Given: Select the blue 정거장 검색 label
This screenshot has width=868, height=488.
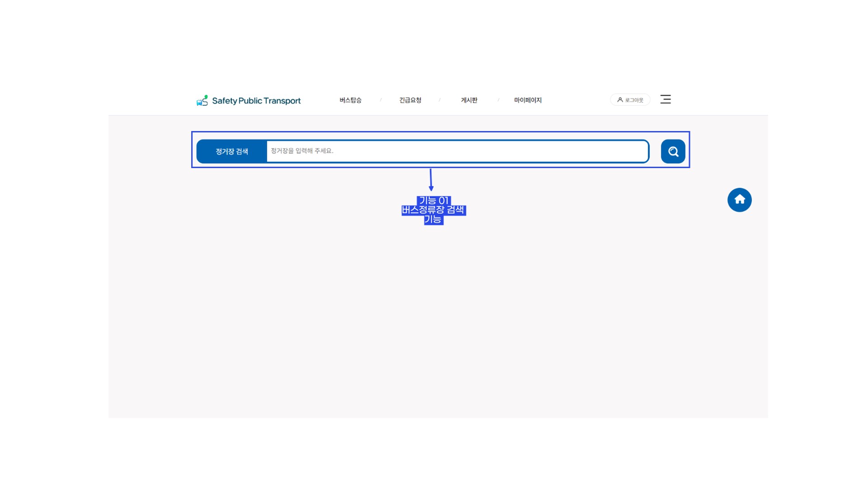Looking at the screenshot, I should click(x=231, y=151).
